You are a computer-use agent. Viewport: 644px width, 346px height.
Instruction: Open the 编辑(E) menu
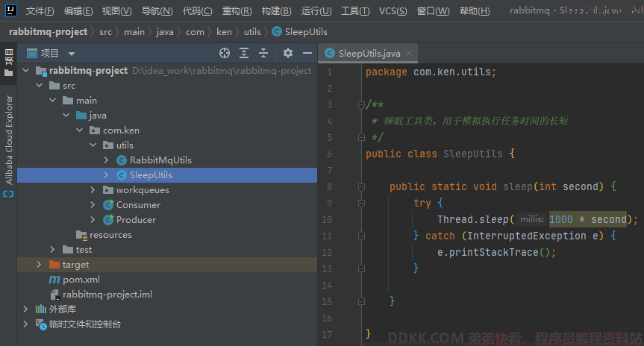click(x=78, y=11)
